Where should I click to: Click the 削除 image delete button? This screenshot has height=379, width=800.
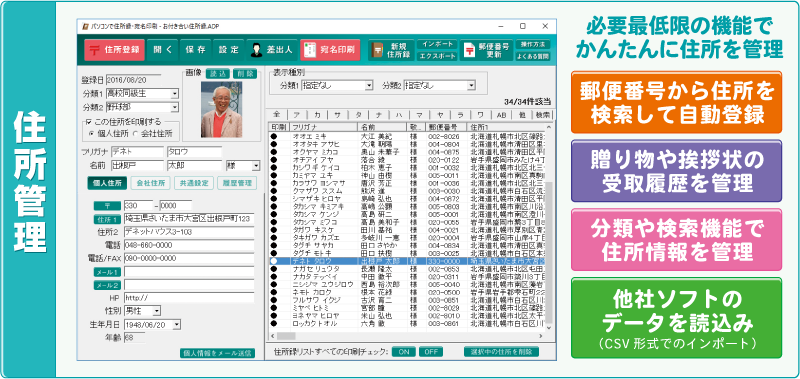(245, 73)
